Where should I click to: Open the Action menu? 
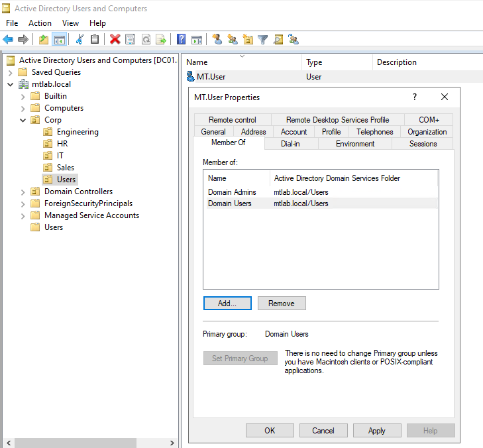pyautogui.click(x=40, y=23)
